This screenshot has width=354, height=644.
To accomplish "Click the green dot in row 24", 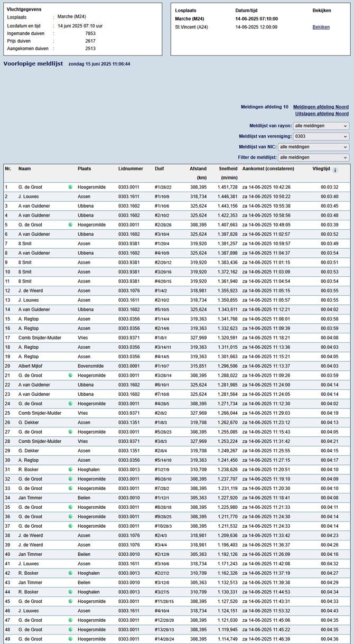I will 70,404.
